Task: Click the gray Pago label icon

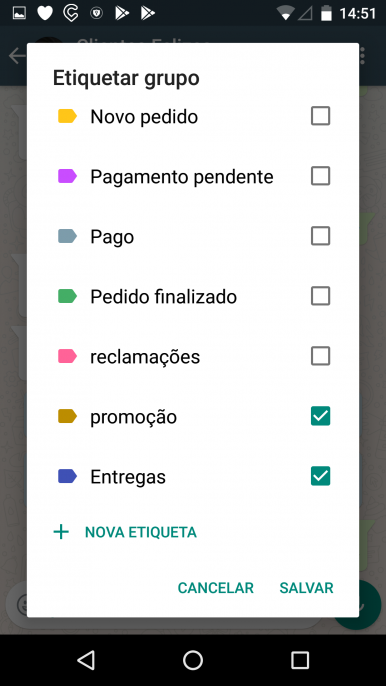Action: [x=67, y=236]
